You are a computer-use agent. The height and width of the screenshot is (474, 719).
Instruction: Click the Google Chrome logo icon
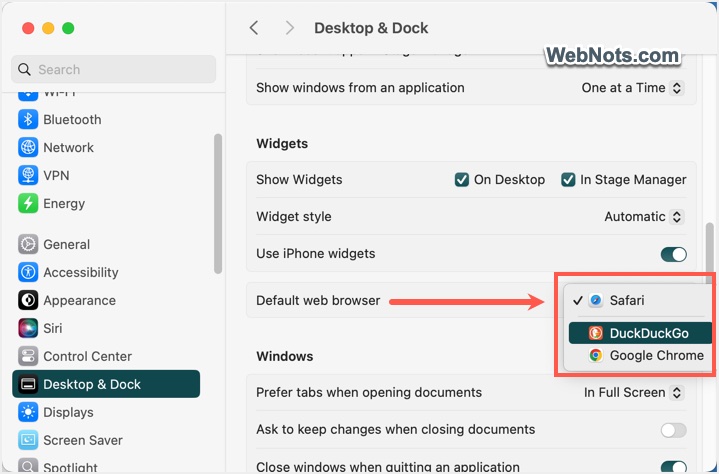pos(596,355)
